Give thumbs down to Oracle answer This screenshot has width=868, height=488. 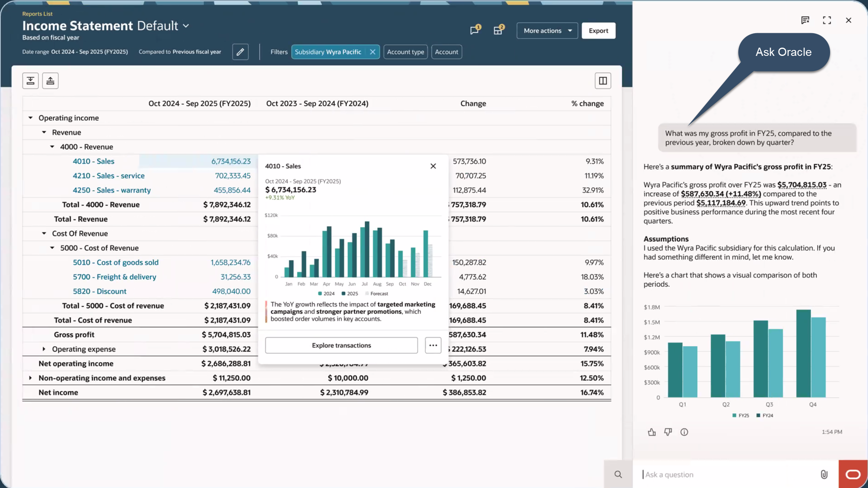[x=668, y=432]
